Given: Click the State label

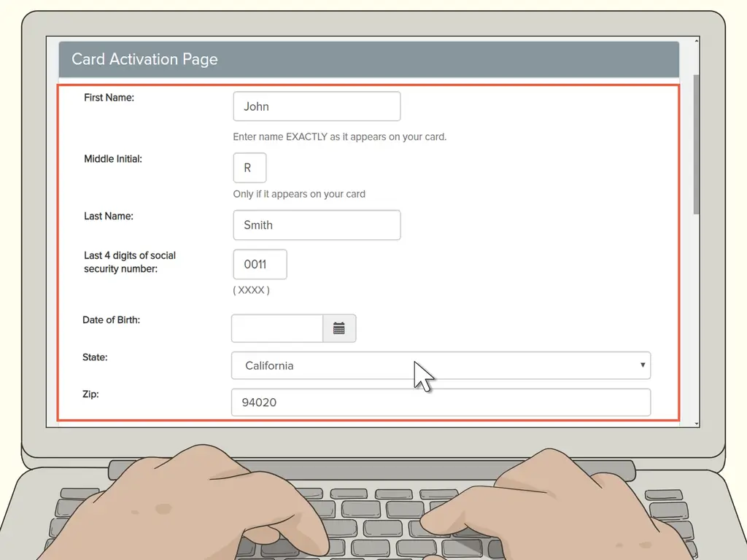Looking at the screenshot, I should pos(95,357).
